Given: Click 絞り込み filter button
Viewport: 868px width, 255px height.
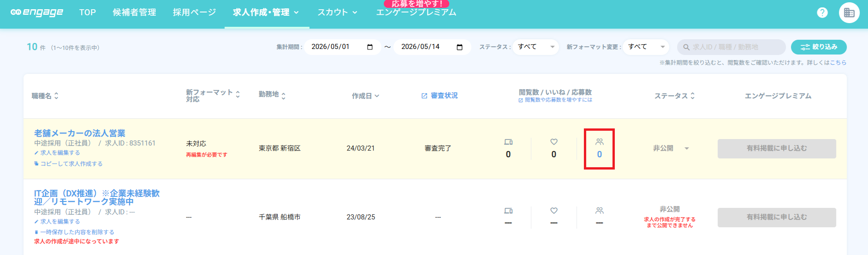Looking at the screenshot, I should (819, 47).
